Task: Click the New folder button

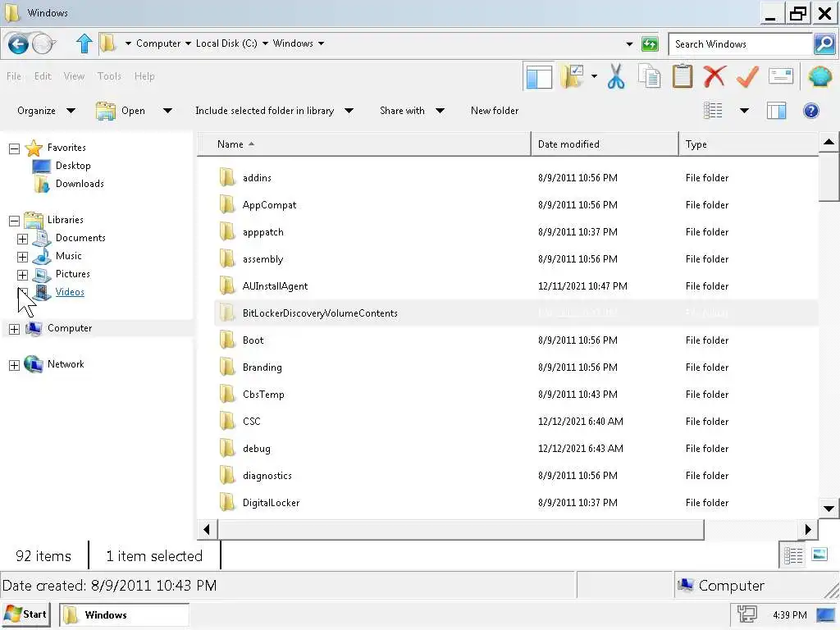Action: pyautogui.click(x=495, y=111)
